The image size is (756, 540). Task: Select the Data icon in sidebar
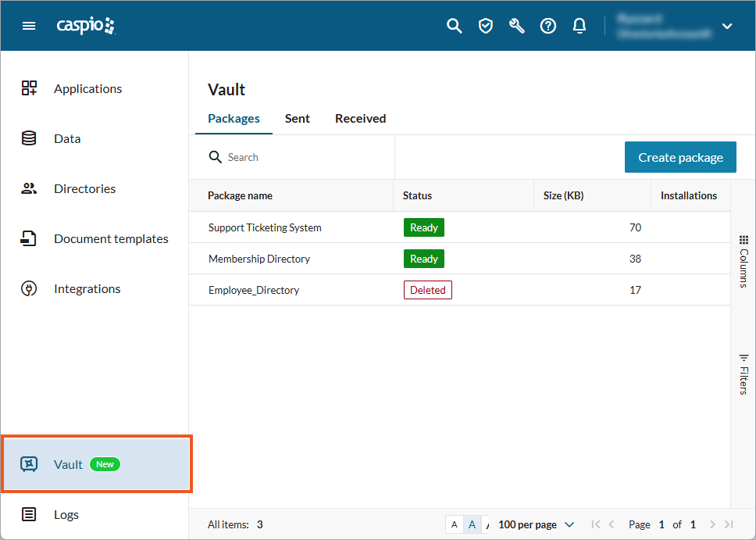pyautogui.click(x=29, y=138)
